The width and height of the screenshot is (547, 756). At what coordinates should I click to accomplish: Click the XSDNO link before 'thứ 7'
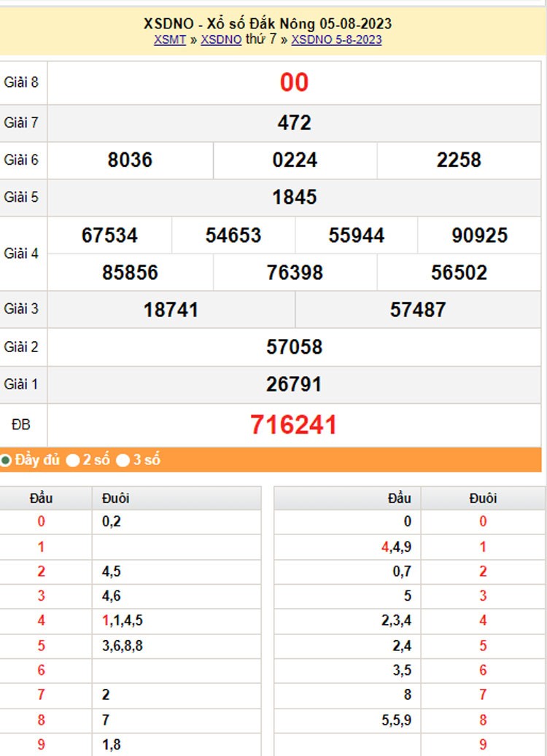pos(221,40)
